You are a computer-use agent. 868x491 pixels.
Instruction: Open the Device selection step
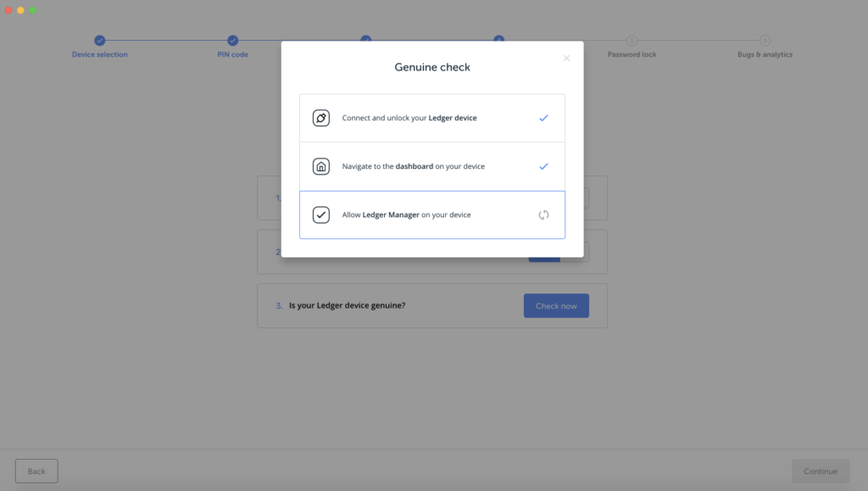pos(100,54)
